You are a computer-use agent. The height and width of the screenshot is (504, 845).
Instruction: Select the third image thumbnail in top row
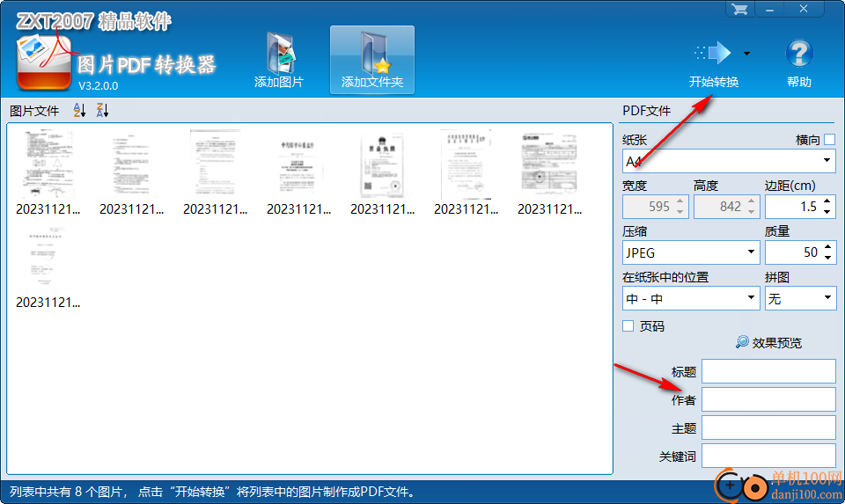tap(215, 164)
